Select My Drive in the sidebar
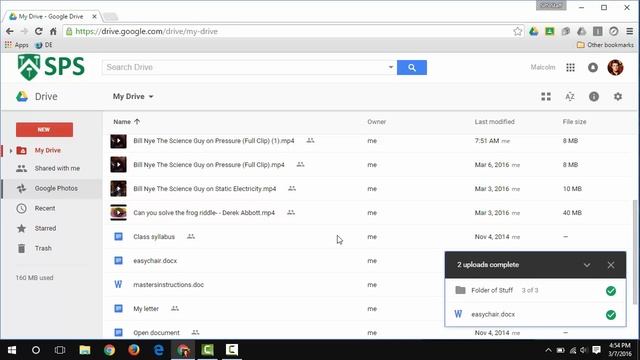Screen dimensions: 640x360 click(x=47, y=151)
